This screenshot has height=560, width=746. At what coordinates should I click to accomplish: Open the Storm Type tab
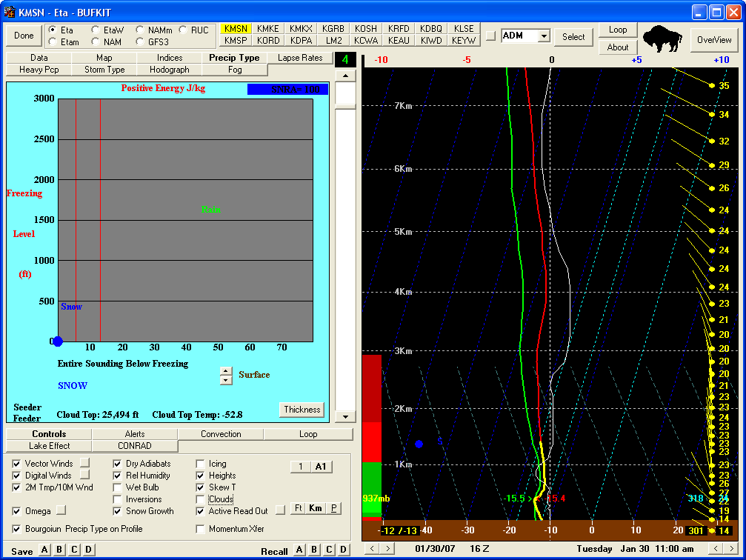pyautogui.click(x=104, y=70)
